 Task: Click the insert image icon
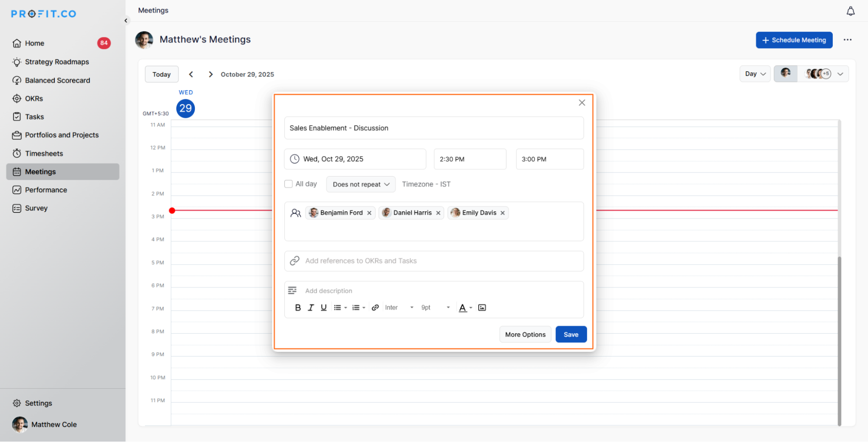point(482,308)
